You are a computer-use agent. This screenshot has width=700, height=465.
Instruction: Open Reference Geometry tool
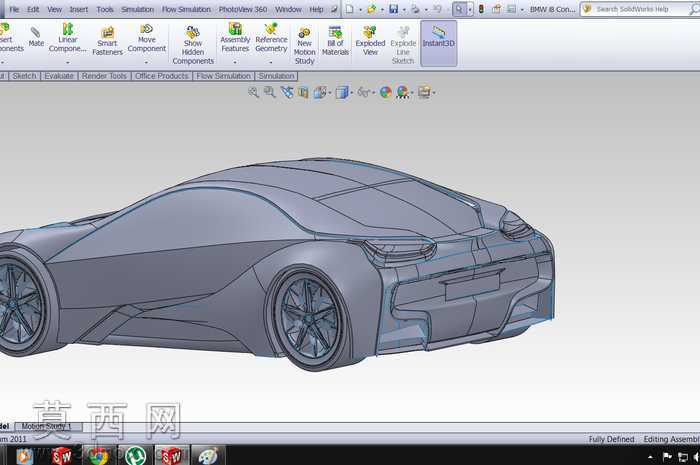271,37
